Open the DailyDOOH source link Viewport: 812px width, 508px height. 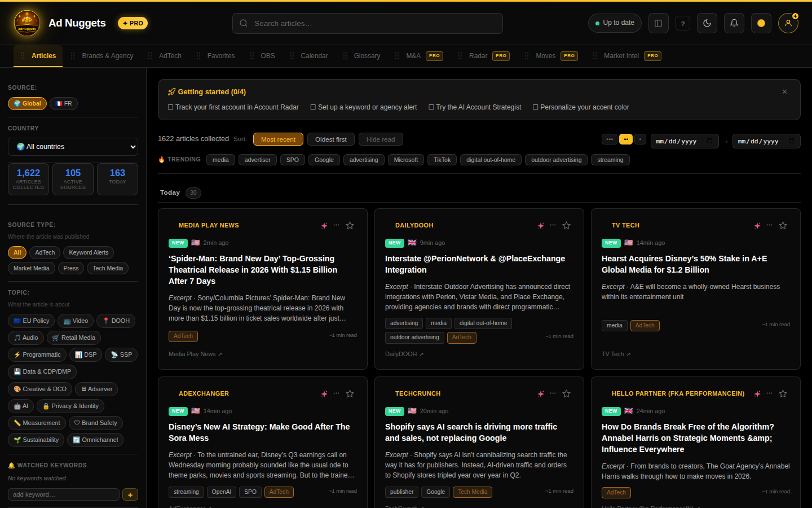coord(404,354)
